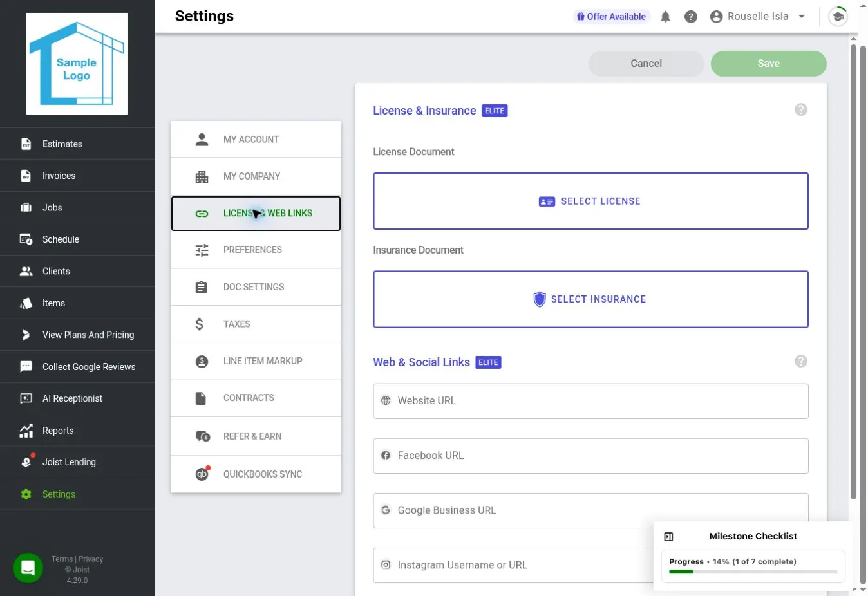Open My Account settings tab
This screenshot has width=868, height=596.
point(256,139)
